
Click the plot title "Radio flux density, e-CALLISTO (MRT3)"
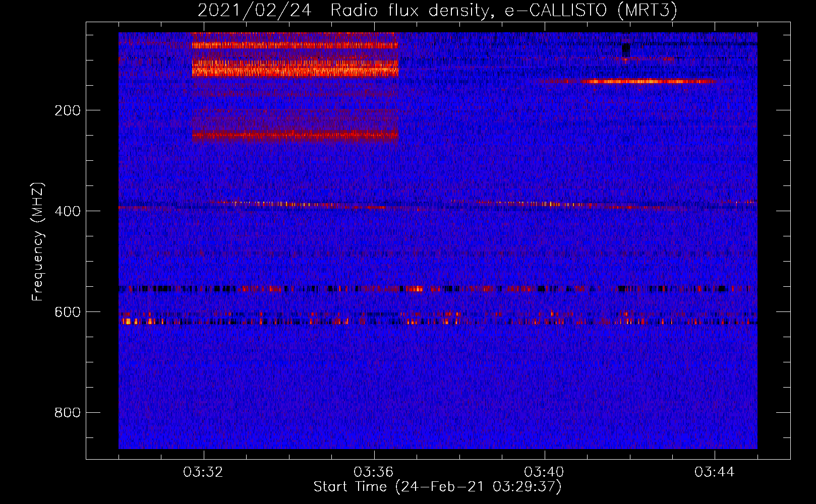click(503, 11)
